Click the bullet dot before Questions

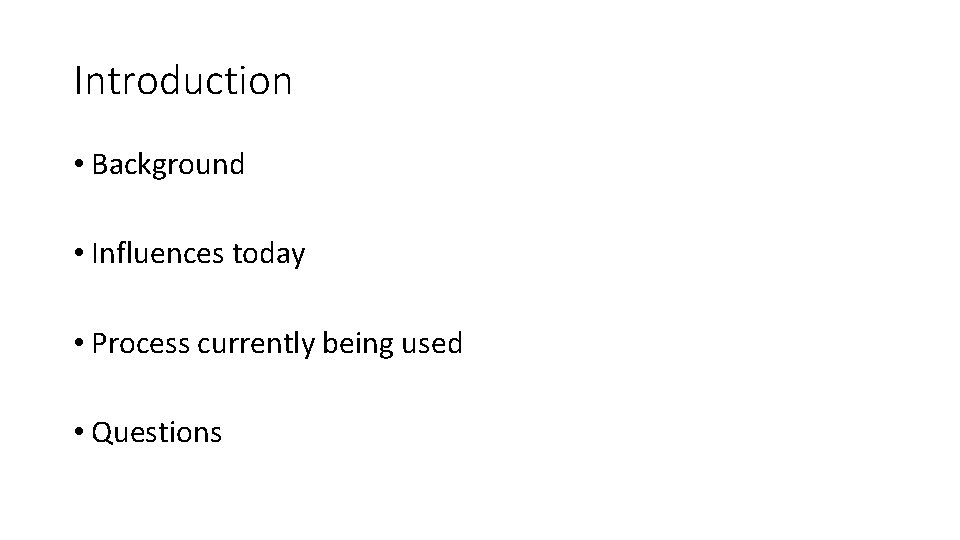pos(79,434)
